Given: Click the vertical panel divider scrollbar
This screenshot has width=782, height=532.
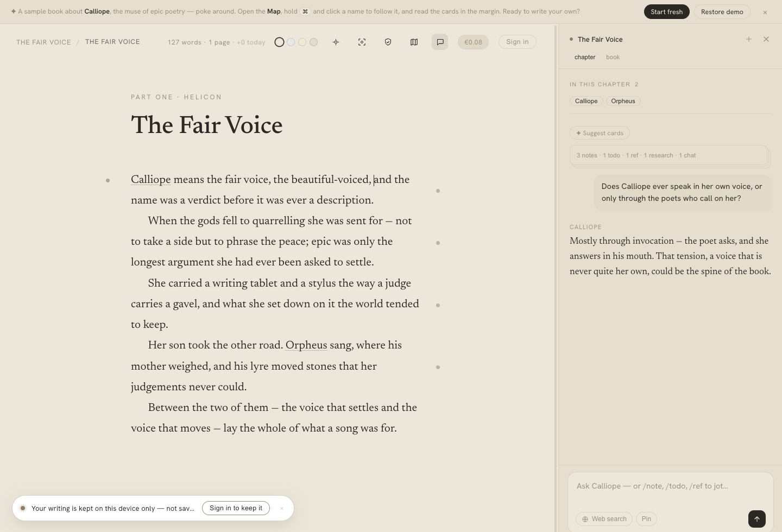Looking at the screenshot, I should [x=556, y=278].
